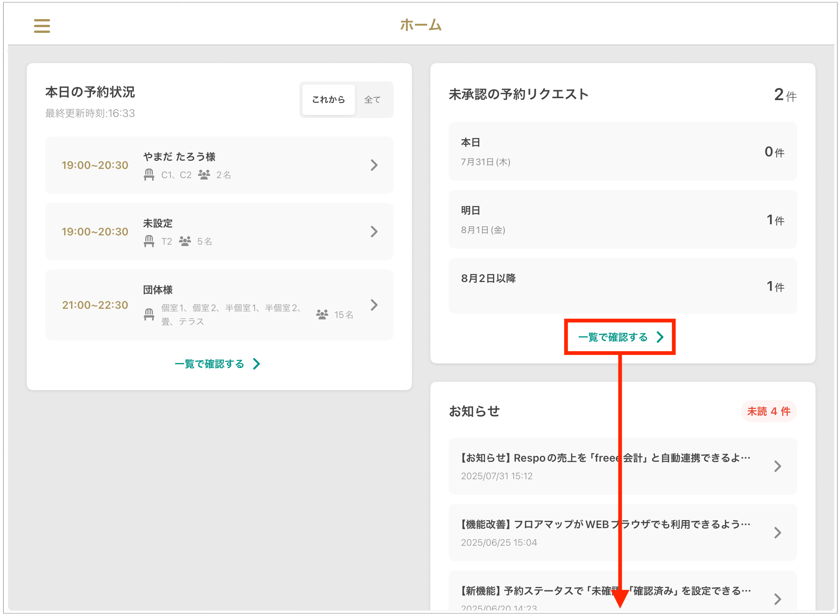Click seat icon for 個室1 tables
Image resolution: width=840 pixels, height=616 pixels.
149,314
